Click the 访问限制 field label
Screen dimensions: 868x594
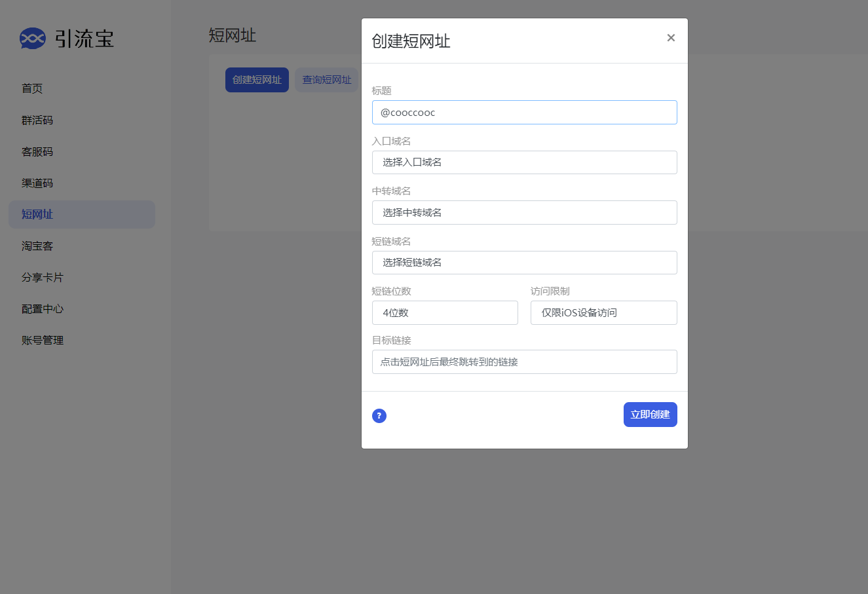click(x=550, y=291)
